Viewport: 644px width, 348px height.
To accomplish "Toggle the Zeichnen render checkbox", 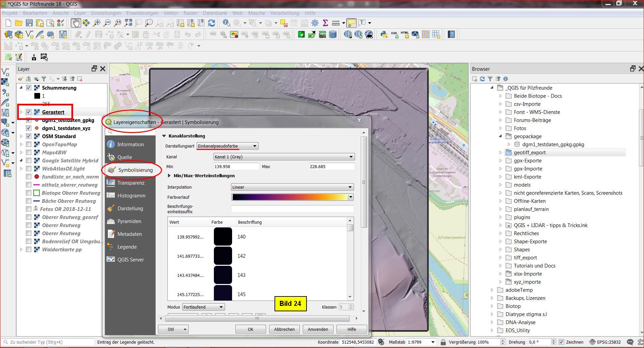I will [561, 342].
